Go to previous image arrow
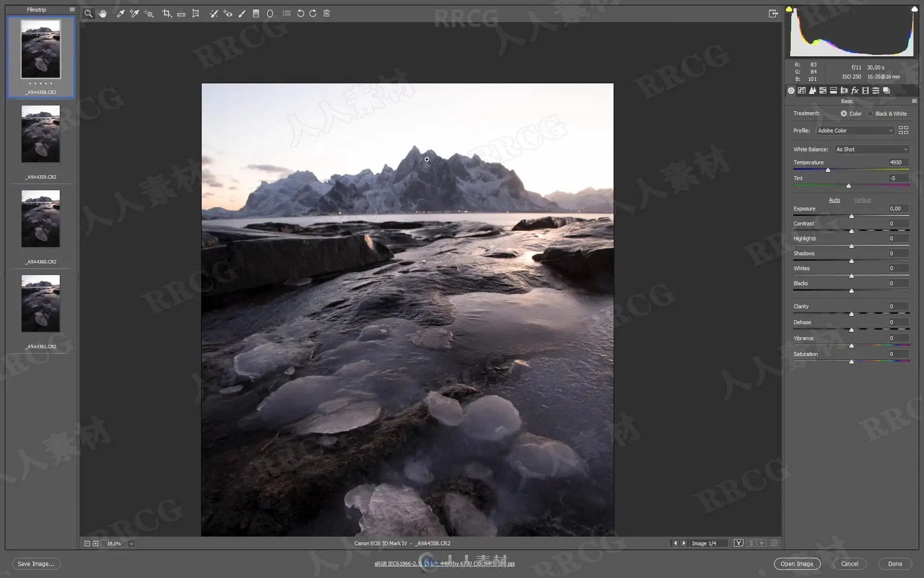Screen dimensions: 924x578 675,543
